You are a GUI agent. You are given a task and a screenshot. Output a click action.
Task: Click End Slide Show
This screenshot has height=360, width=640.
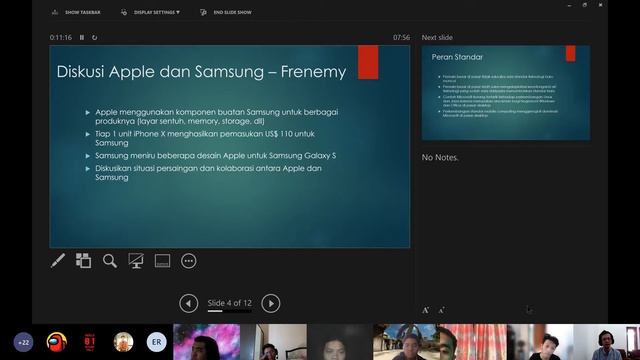point(226,12)
